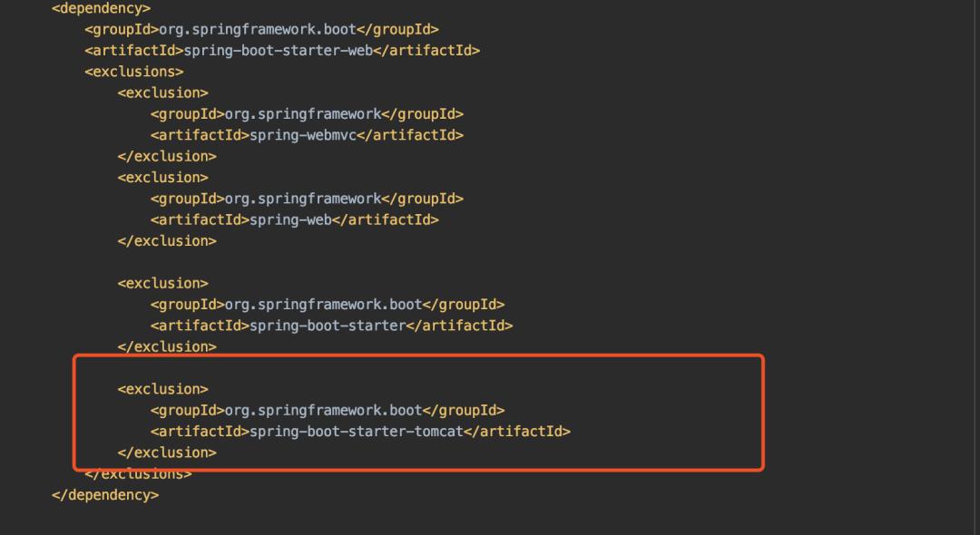
Task: Click the groupId line above spring-webmvc
Action: click(x=307, y=114)
